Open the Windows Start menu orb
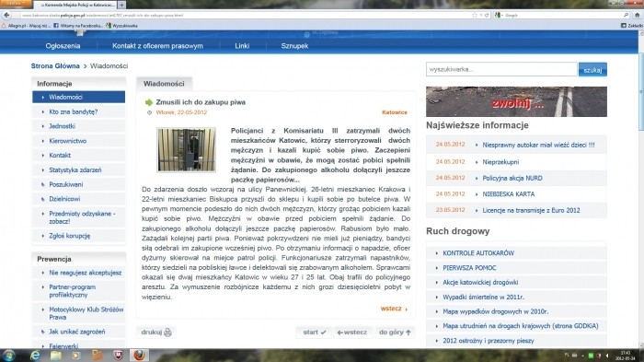Viewport: 644px width, 362px height. tap(8, 355)
